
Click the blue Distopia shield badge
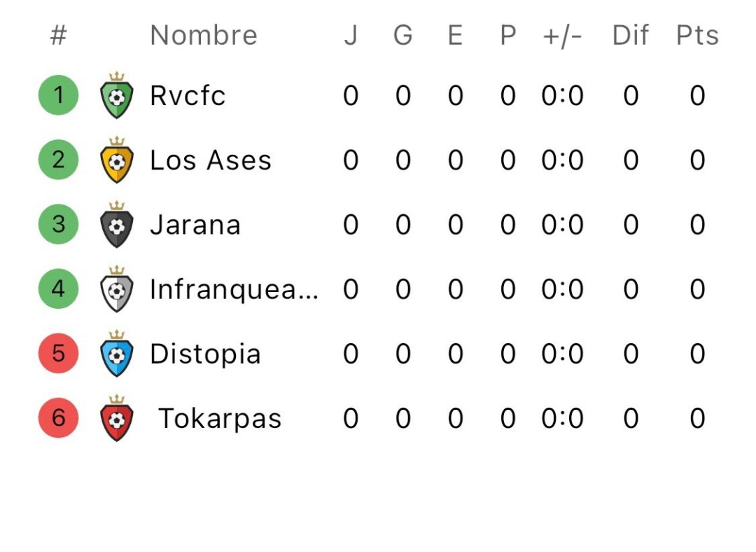coord(117,353)
